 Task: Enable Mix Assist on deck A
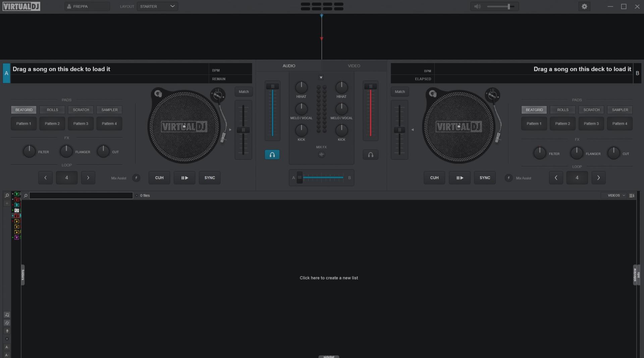click(136, 178)
